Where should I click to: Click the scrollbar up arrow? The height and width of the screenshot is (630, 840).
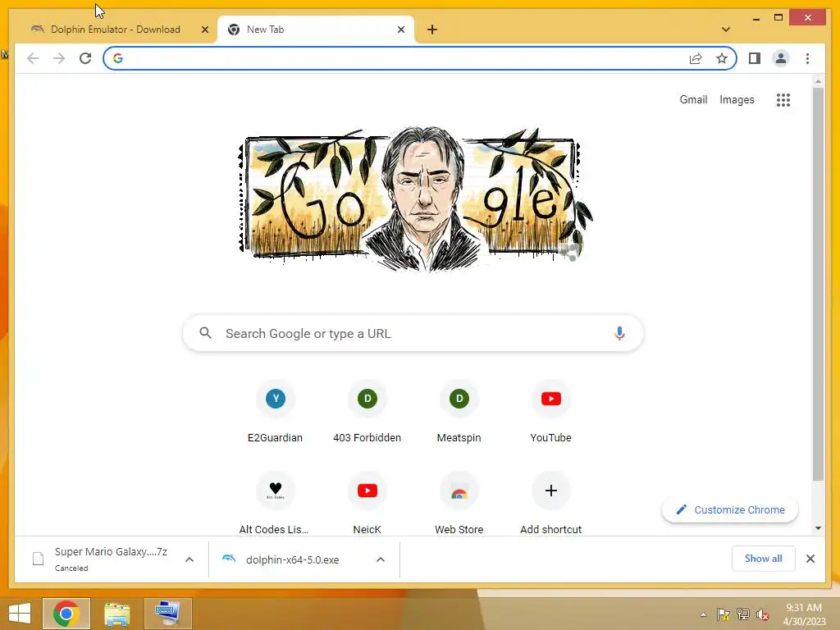click(818, 81)
